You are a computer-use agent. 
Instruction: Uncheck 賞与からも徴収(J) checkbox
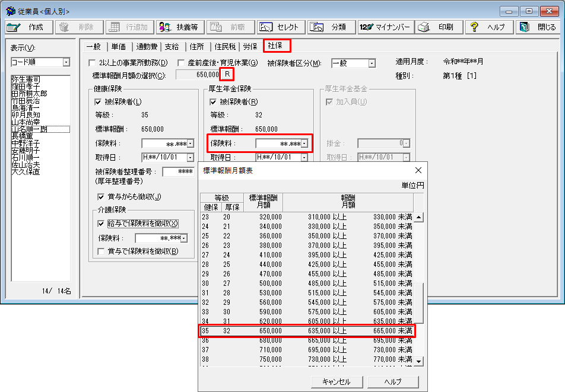tap(101, 197)
